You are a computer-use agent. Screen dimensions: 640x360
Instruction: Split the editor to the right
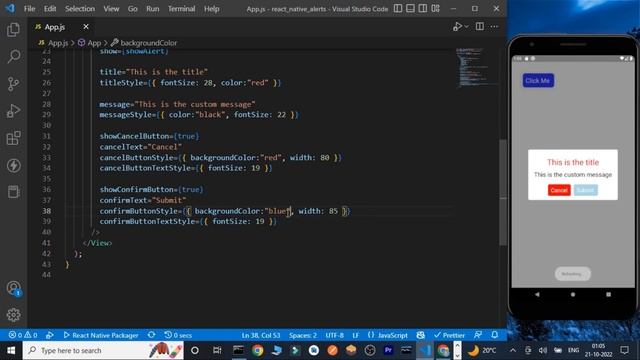click(x=480, y=27)
